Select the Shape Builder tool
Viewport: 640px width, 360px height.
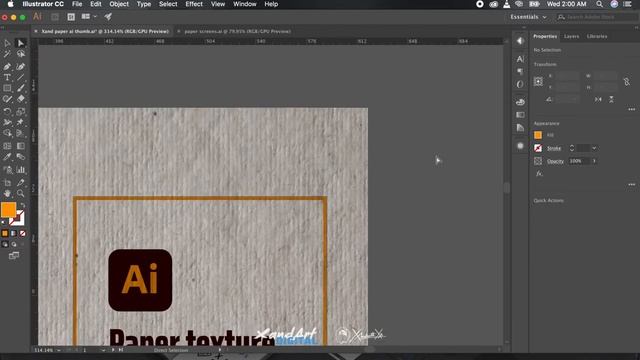tap(7, 133)
